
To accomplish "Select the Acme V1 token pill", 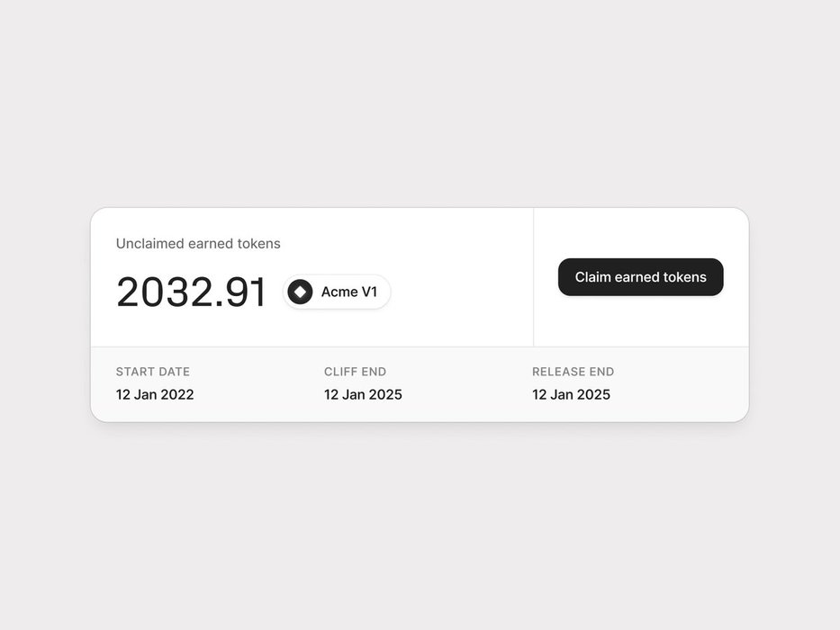I will [337, 292].
